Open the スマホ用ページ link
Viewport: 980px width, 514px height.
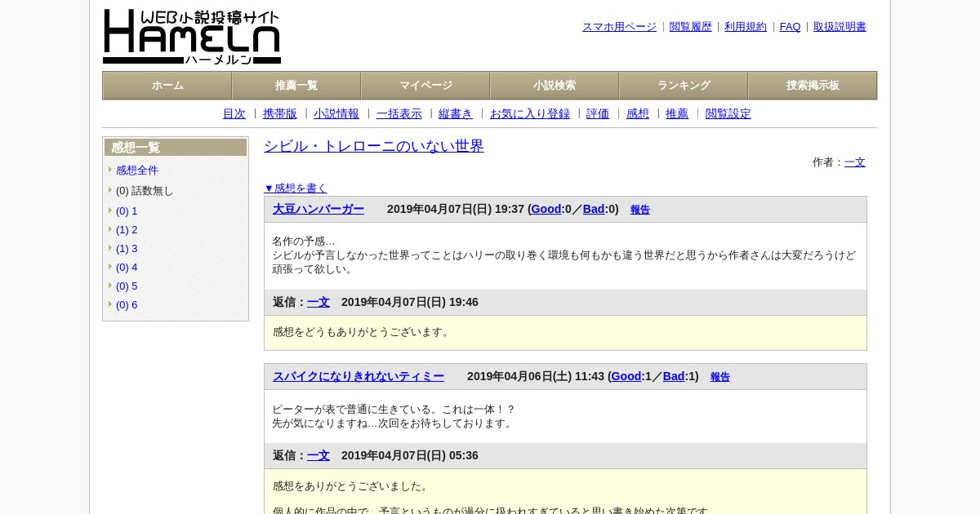[x=619, y=27]
